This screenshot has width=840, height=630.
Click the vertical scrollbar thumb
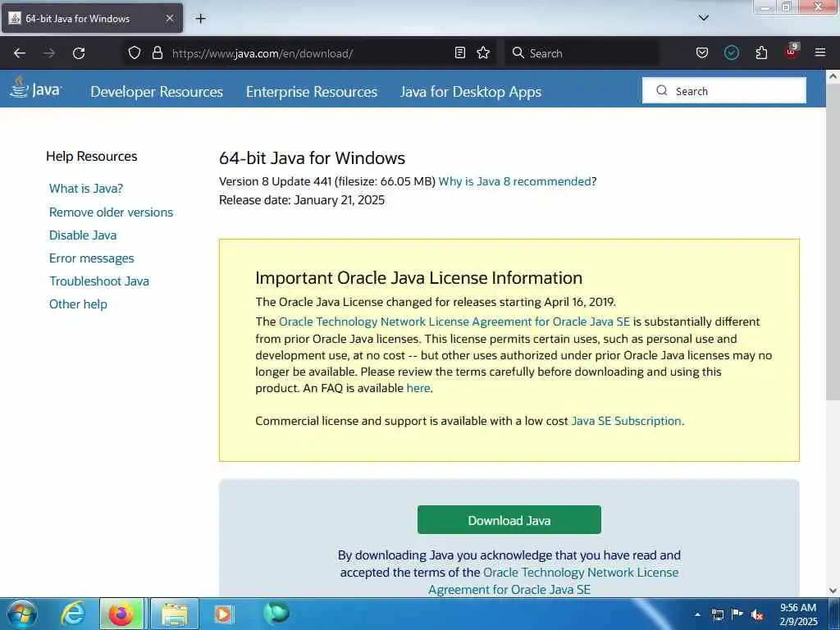point(833,242)
